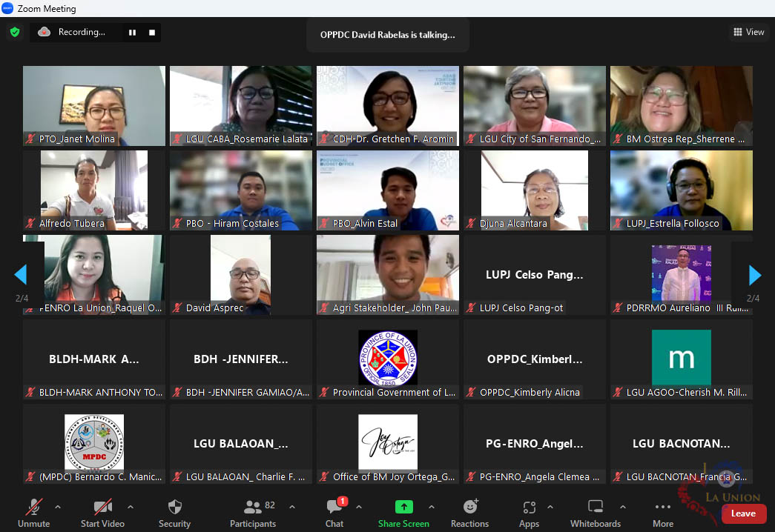Expand video options arrow next to Start Video
Image resolution: width=775 pixels, height=532 pixels.
click(131, 507)
